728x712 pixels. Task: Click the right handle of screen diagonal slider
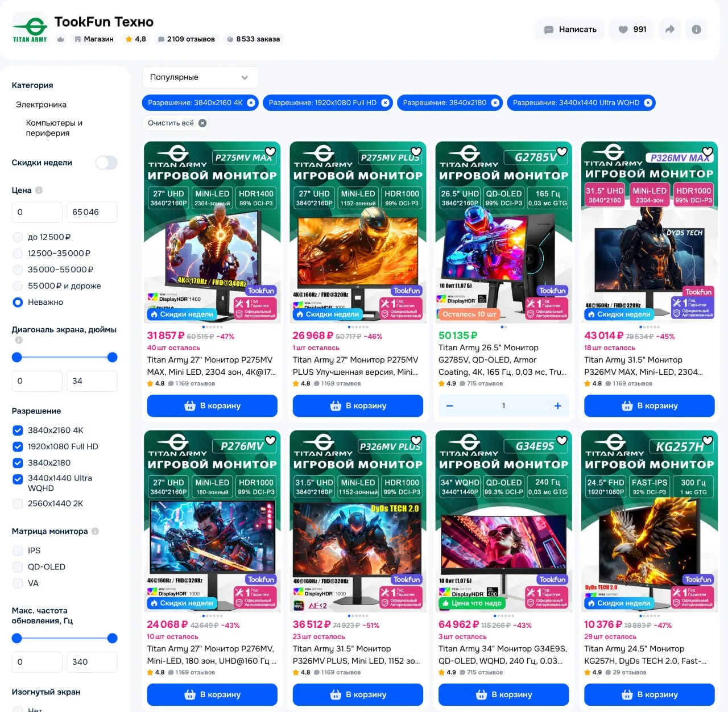pyautogui.click(x=113, y=357)
